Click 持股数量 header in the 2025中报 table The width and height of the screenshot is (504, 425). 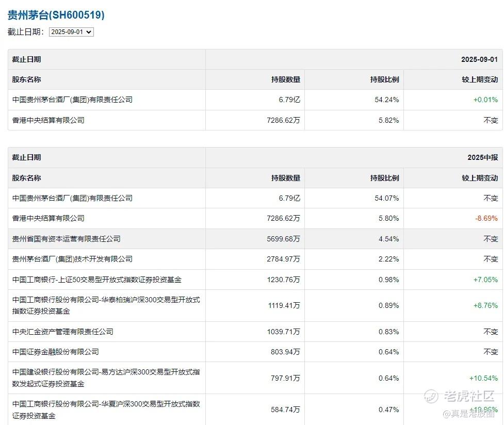285,178
